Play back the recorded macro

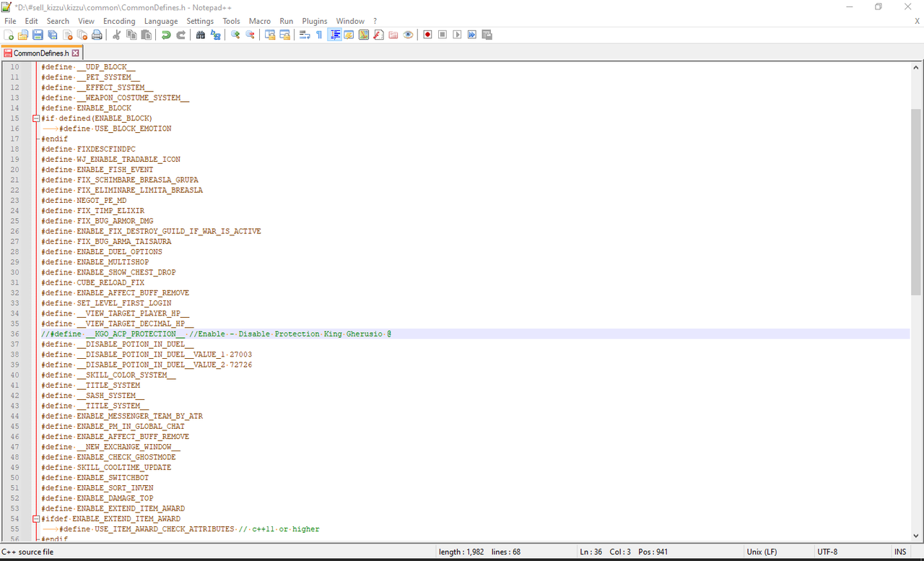[x=457, y=35]
